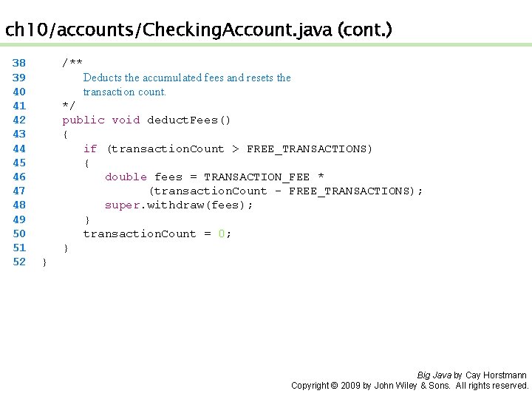Click the 'if' keyword on line 44
The image size is (532, 399).
pyautogui.click(x=90, y=149)
